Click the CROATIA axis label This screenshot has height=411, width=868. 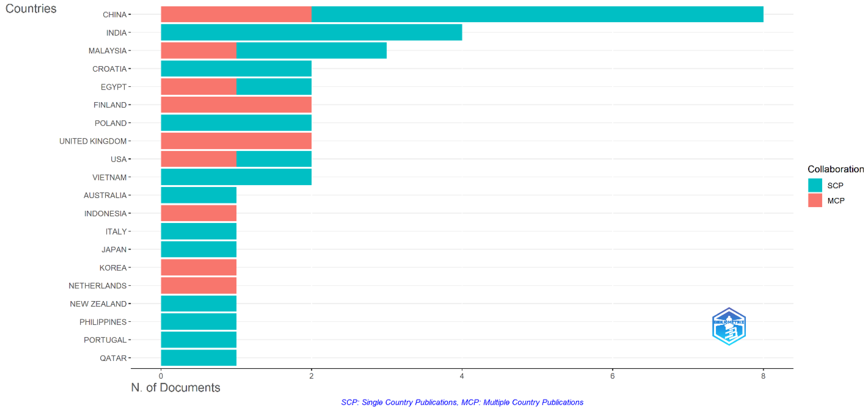pyautogui.click(x=109, y=69)
